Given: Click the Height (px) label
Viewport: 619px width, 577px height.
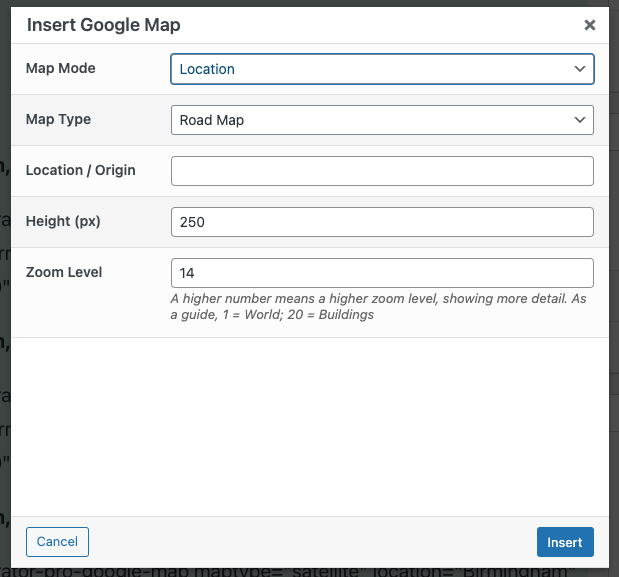Looking at the screenshot, I should [63, 221].
